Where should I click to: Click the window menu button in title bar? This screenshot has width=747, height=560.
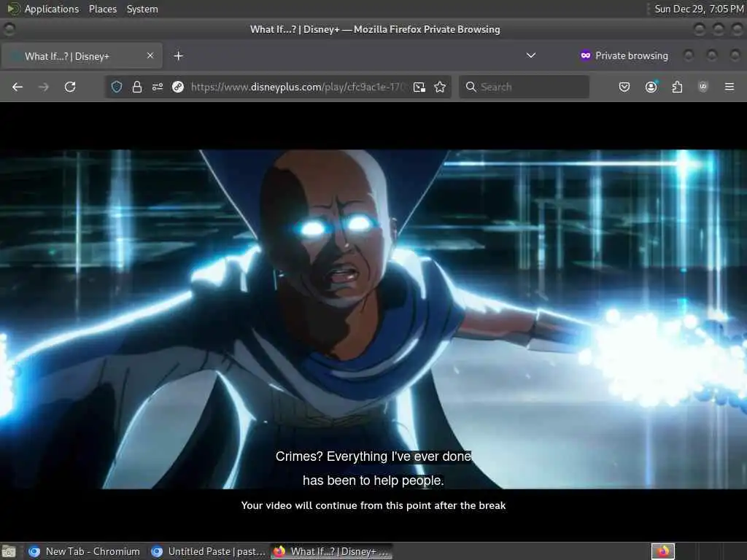(x=9, y=29)
